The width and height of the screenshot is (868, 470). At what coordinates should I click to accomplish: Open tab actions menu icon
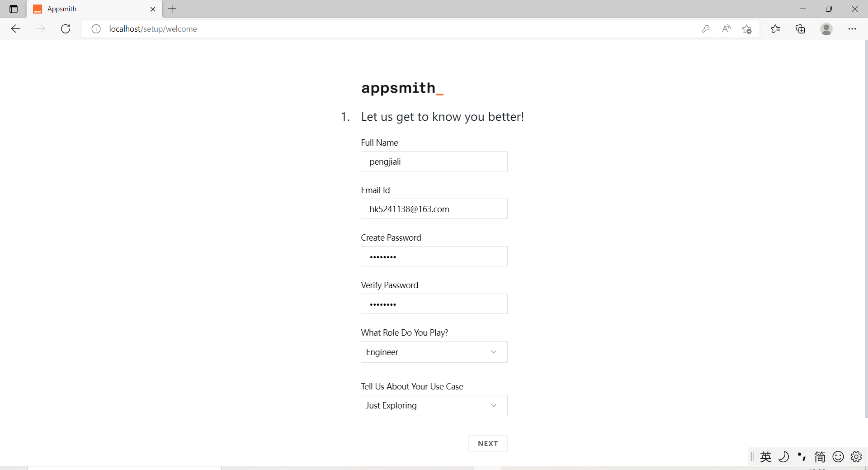click(14, 9)
